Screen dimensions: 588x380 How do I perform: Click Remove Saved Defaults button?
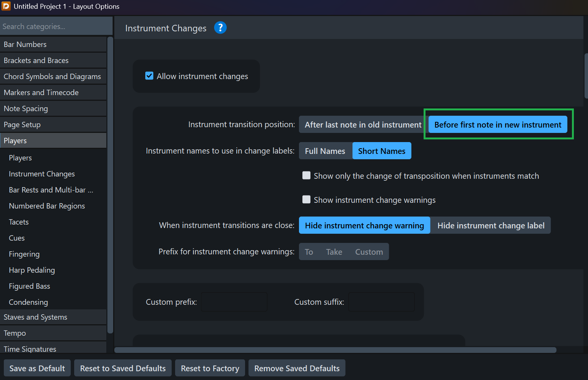coord(297,368)
